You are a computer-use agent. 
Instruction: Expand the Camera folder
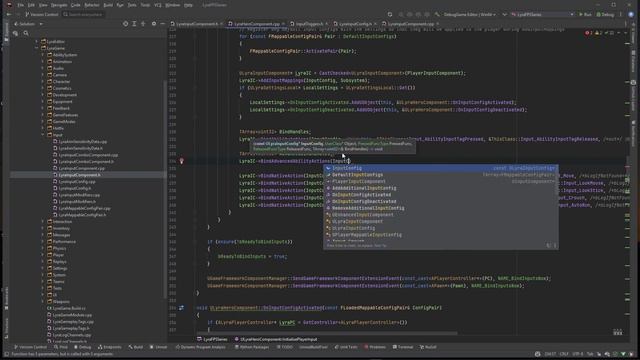point(43,75)
